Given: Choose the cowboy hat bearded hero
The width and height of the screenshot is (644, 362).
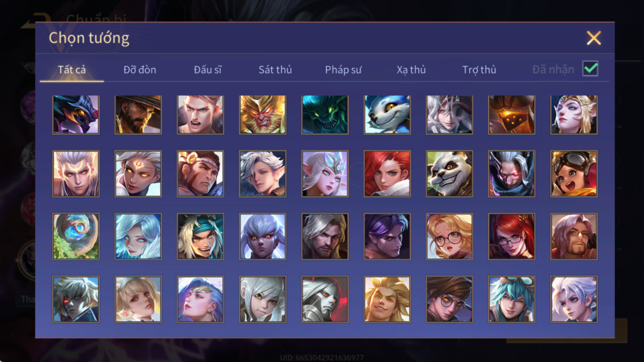Looking at the screenshot, I should tap(138, 115).
